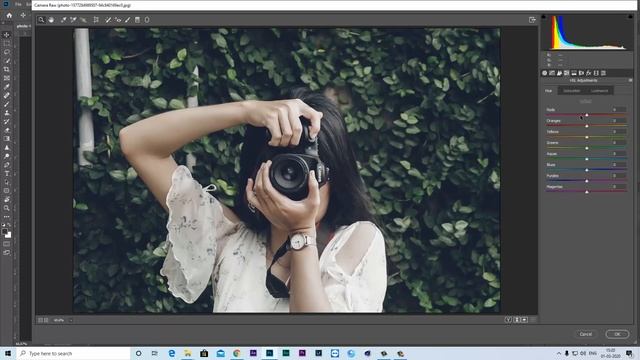
Task: Select Photoshop Clone Stamp tool
Action: (x=7, y=113)
